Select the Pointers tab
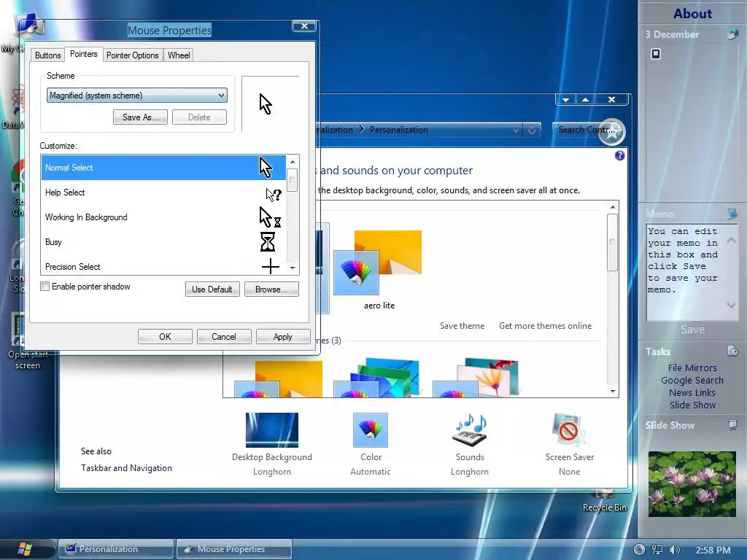 [x=84, y=54]
